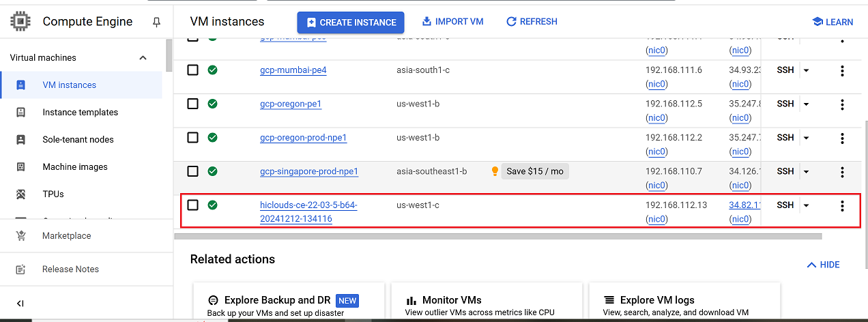The height and width of the screenshot is (322, 868).
Task: SSH into gcp-oregon-pe1
Action: pos(785,104)
